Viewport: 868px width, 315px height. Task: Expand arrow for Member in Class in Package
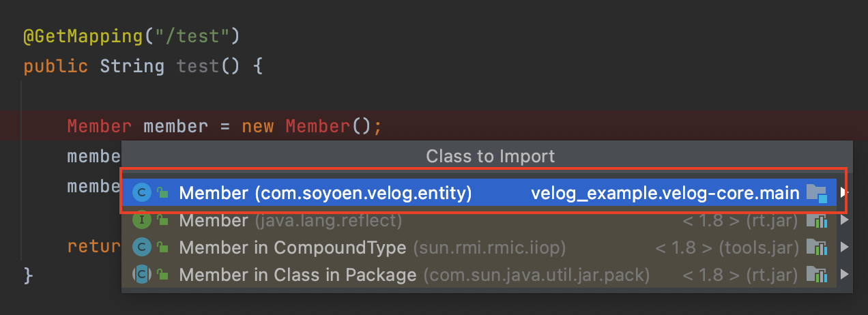tap(844, 275)
